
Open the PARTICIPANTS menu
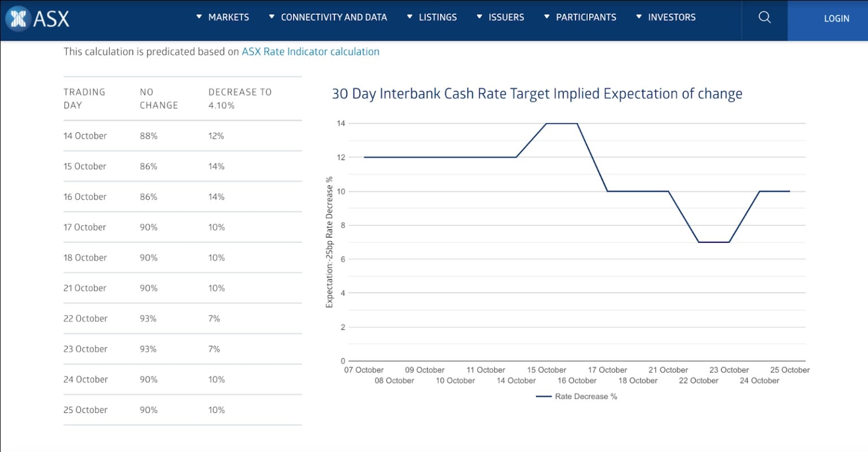click(586, 18)
